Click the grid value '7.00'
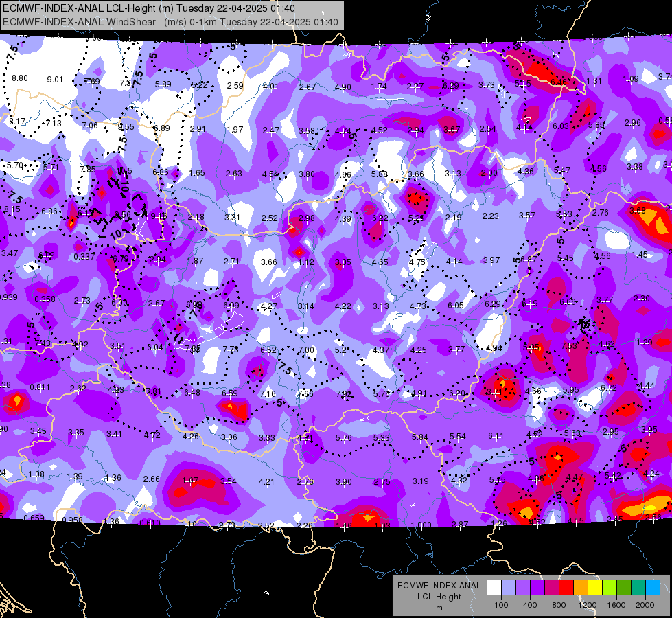Image resolution: width=672 pixels, height=618 pixels. (x=306, y=350)
